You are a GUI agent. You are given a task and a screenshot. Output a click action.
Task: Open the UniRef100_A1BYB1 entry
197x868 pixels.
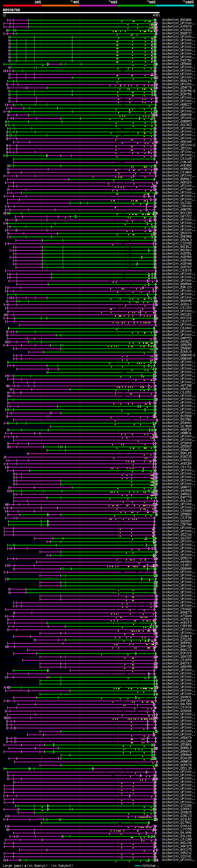coord(177,253)
